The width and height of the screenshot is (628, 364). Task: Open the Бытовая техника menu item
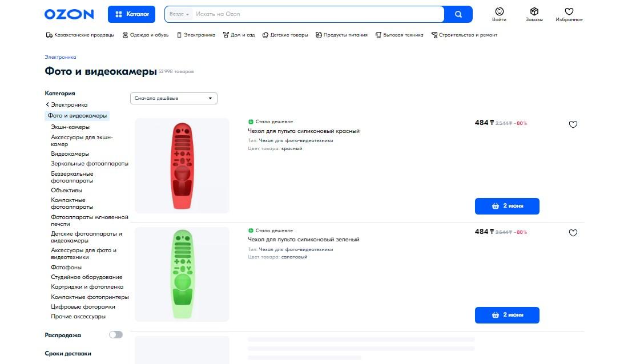tap(400, 35)
